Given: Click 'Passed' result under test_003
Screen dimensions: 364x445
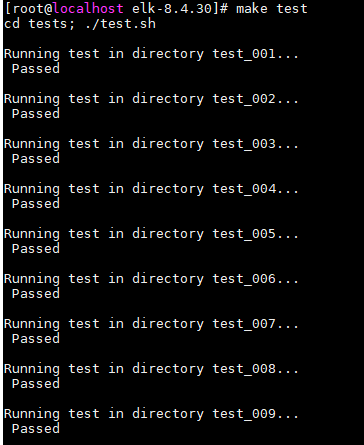Looking at the screenshot, I should [x=36, y=158].
